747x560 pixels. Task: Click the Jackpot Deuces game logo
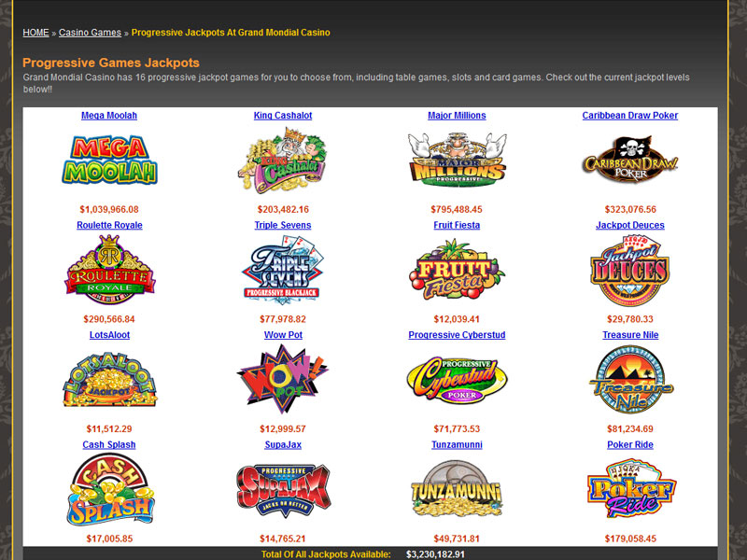[x=630, y=270]
